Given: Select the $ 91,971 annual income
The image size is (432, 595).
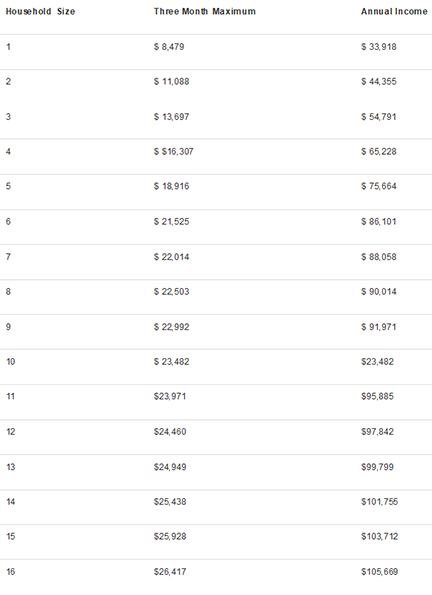Looking at the screenshot, I should [x=378, y=327].
